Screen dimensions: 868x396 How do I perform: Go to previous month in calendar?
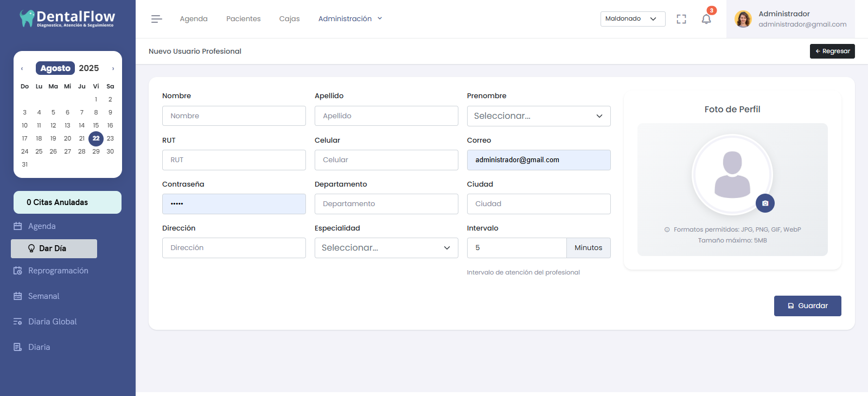point(22,69)
